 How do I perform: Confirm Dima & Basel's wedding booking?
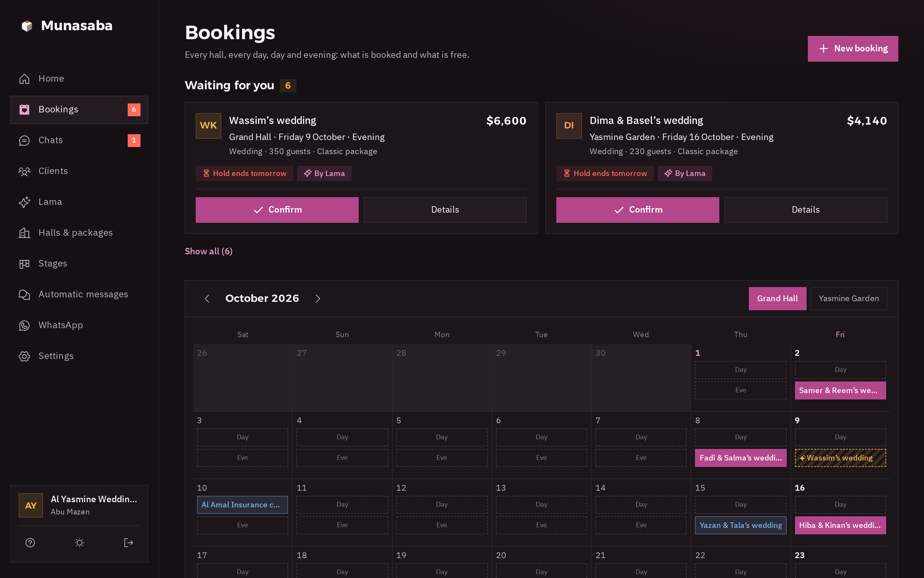click(x=637, y=210)
